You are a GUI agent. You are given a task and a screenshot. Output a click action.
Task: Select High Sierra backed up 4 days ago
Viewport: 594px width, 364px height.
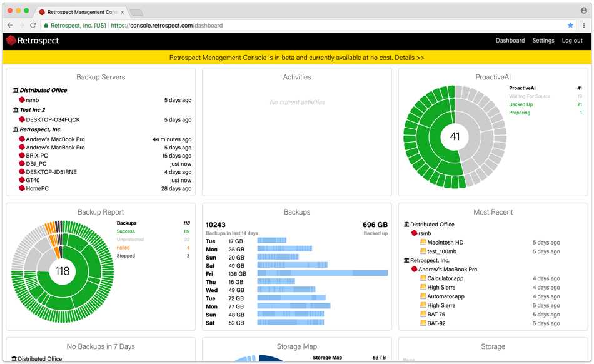click(490, 288)
